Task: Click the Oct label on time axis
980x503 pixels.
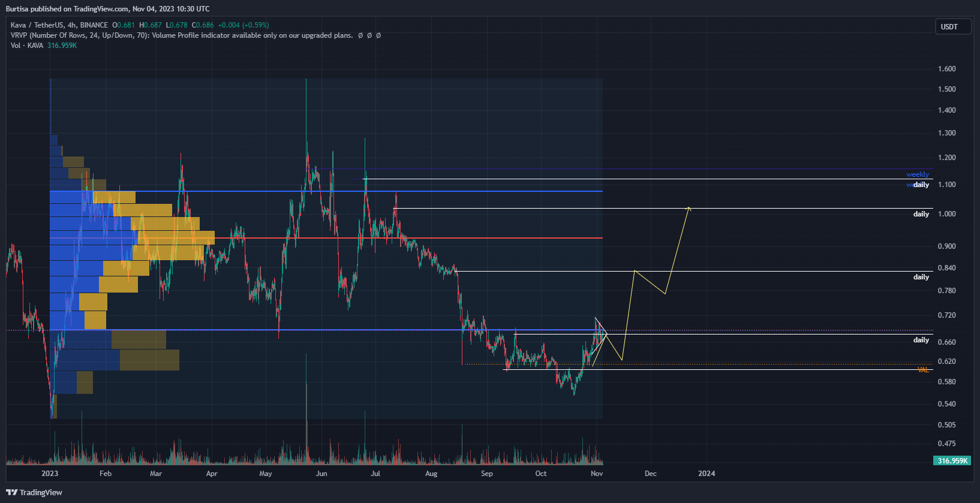Action: point(541,474)
